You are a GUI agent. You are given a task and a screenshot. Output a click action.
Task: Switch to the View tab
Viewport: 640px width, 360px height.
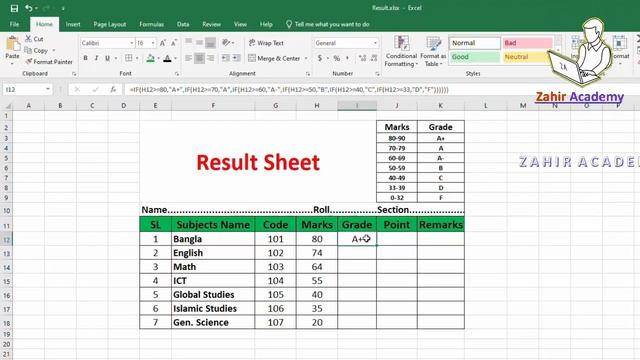[240, 24]
